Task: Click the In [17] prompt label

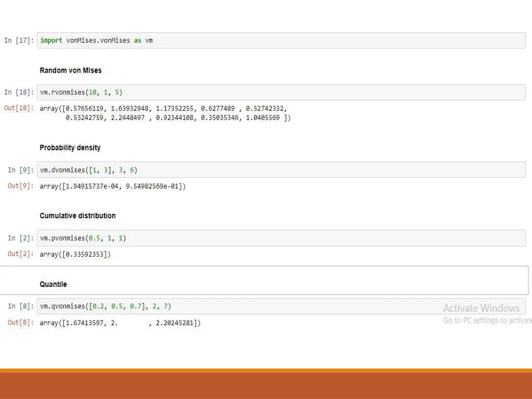Action: (x=19, y=41)
